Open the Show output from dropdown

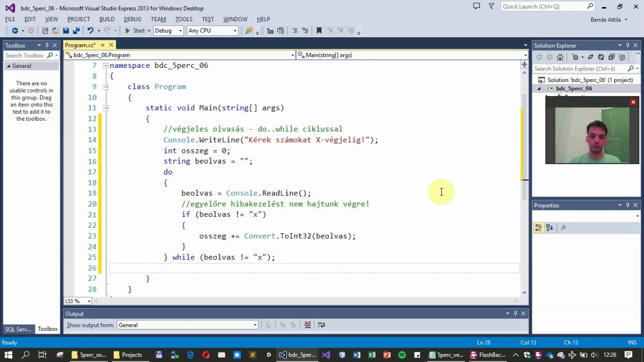pyautogui.click(x=187, y=325)
